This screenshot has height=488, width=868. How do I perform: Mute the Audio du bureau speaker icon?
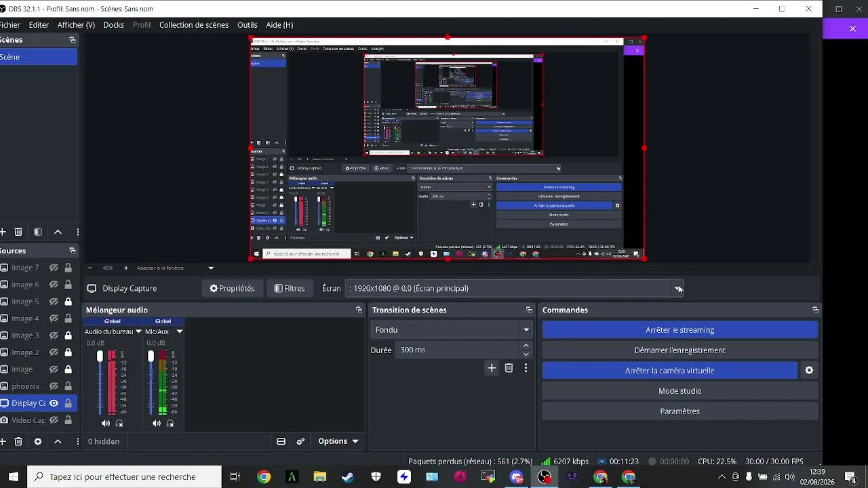click(106, 424)
